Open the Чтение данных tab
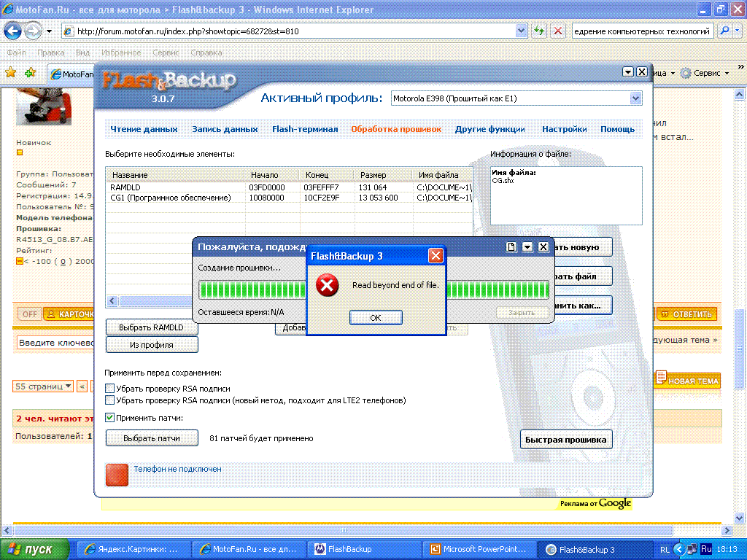This screenshot has width=747, height=560. coord(144,129)
